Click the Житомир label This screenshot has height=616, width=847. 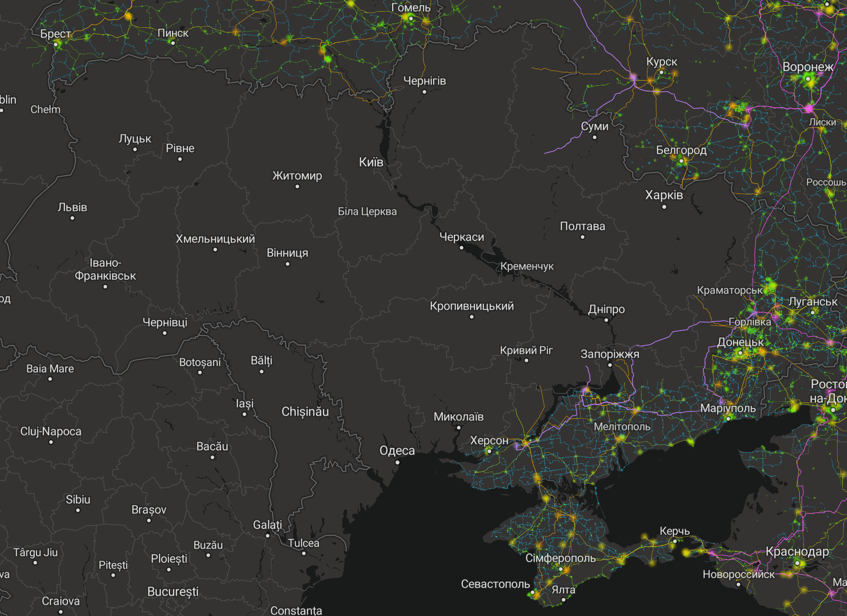point(297,176)
